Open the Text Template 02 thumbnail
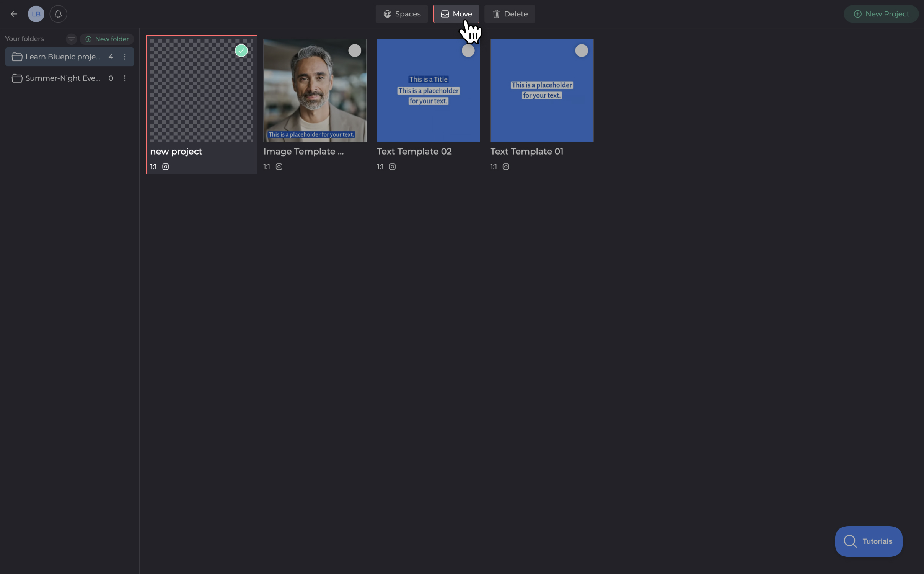The height and width of the screenshot is (574, 924). (429, 90)
